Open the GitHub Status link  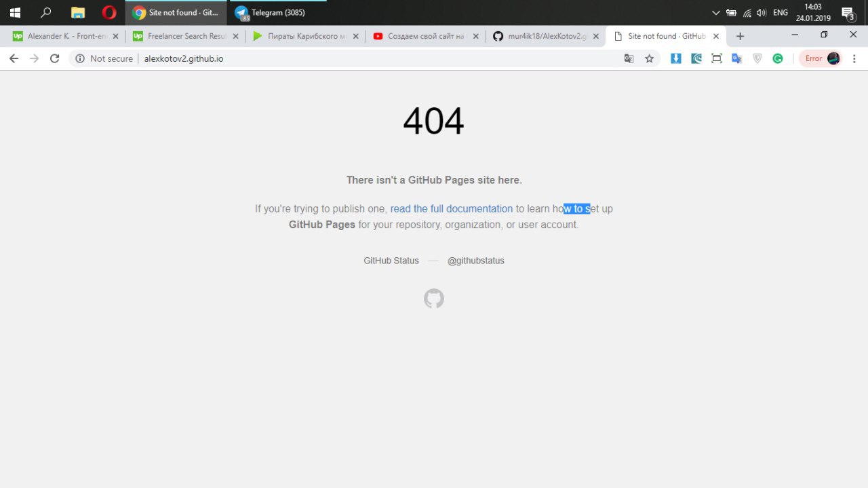click(391, 261)
